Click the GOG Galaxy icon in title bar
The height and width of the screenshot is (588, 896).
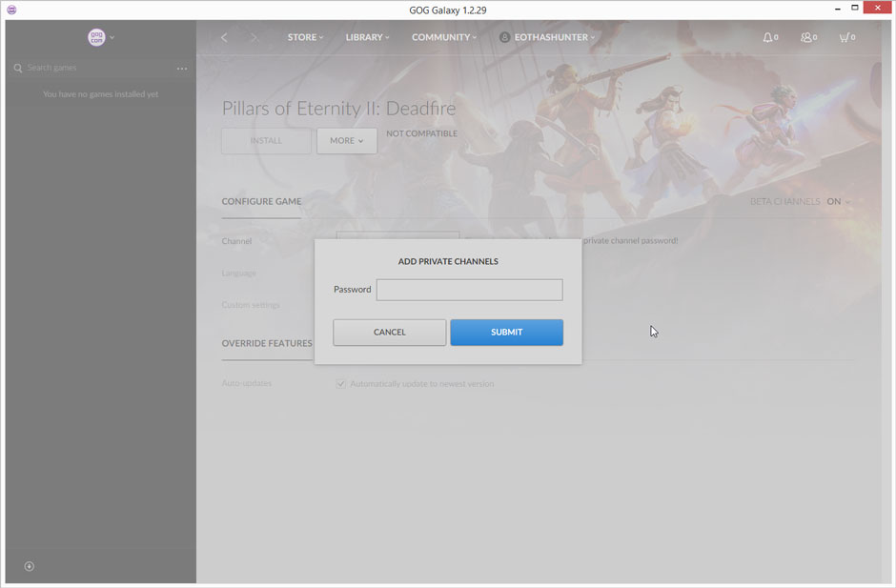pos(11,10)
